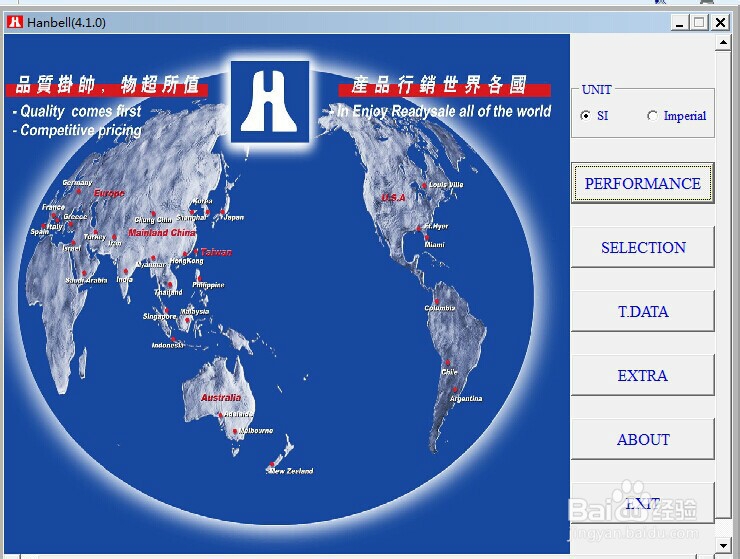The image size is (740, 559).
Task: Click the Melbourne map label
Action: click(x=256, y=430)
